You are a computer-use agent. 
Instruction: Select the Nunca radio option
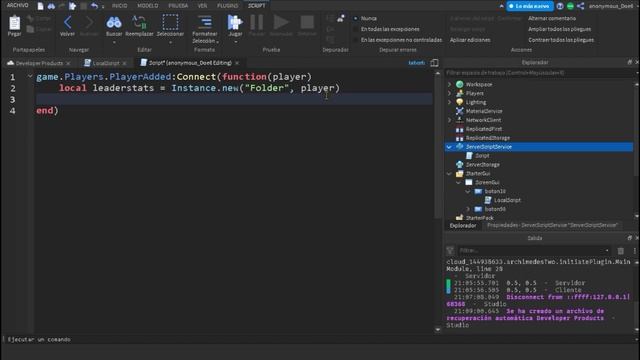[356, 18]
